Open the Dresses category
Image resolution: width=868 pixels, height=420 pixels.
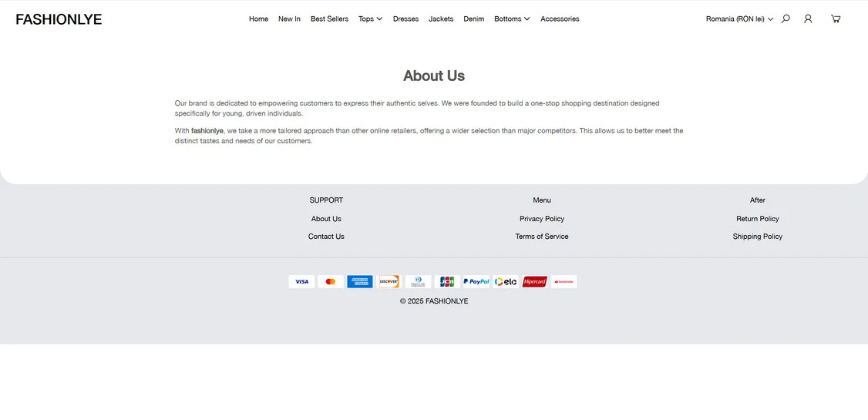(x=405, y=18)
